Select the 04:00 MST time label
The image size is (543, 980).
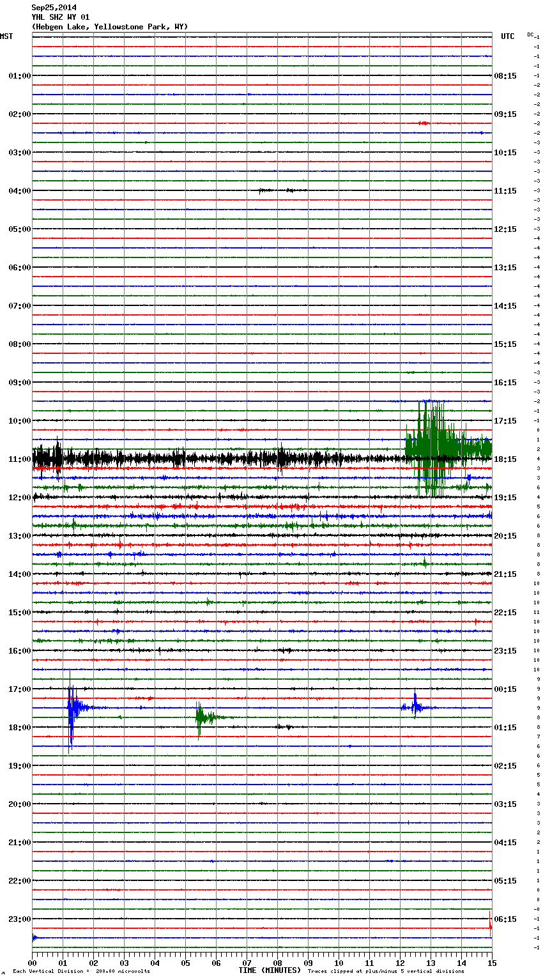19,191
